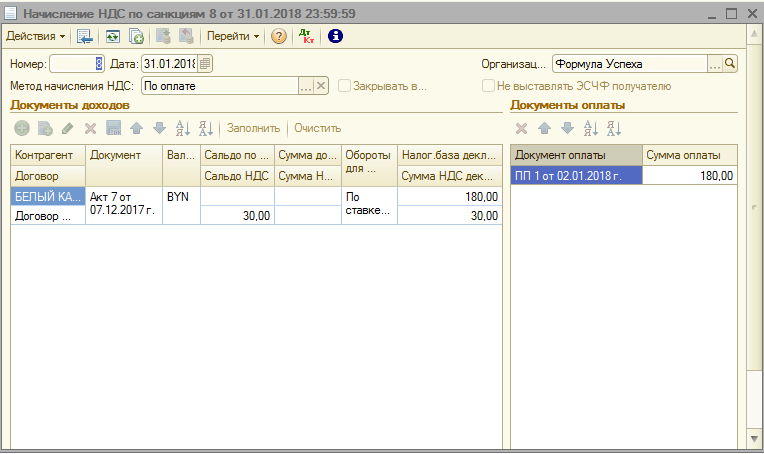Click the Заполнить button
Screen dimensions: 764x454
tap(254, 128)
